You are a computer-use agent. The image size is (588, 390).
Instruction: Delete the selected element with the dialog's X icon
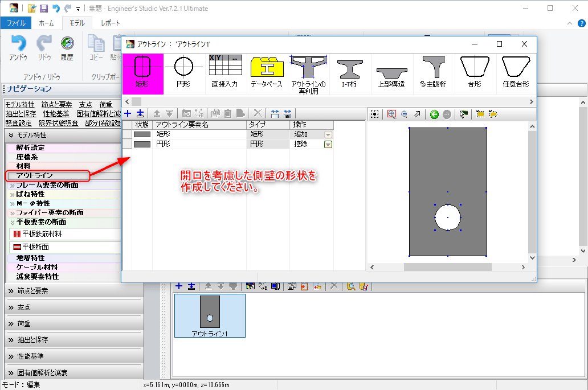click(x=258, y=113)
